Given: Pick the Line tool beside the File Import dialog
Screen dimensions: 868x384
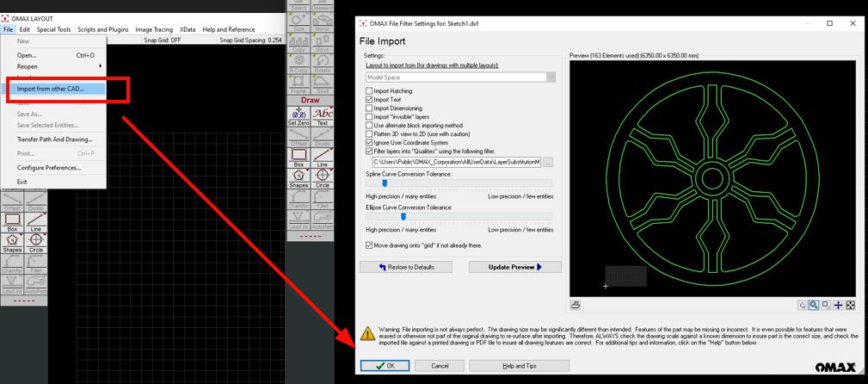Looking at the screenshot, I should click(x=323, y=158).
